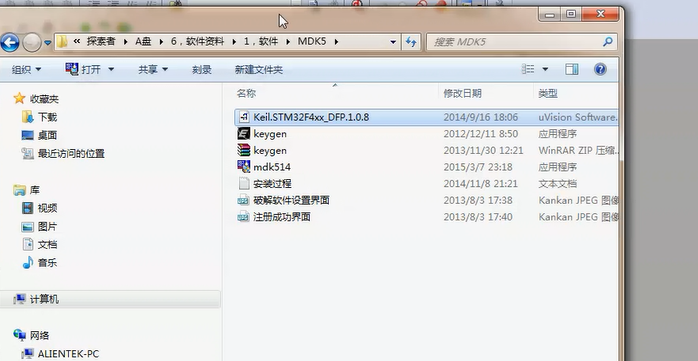Open the 共享 menu

point(153,69)
